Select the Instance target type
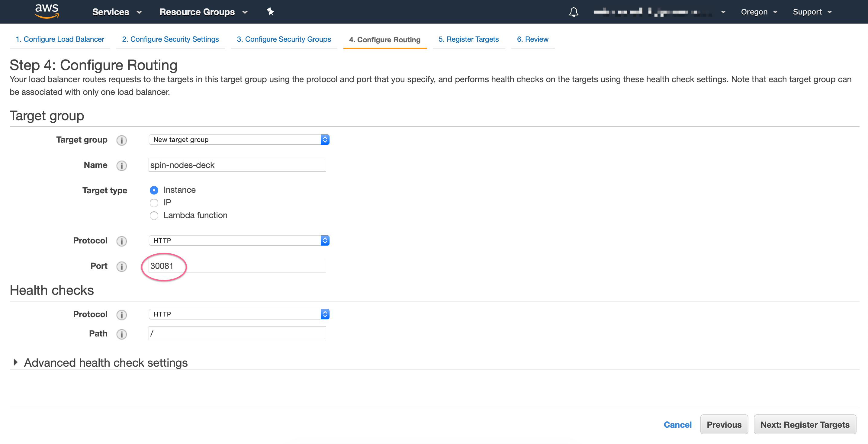 (154, 190)
